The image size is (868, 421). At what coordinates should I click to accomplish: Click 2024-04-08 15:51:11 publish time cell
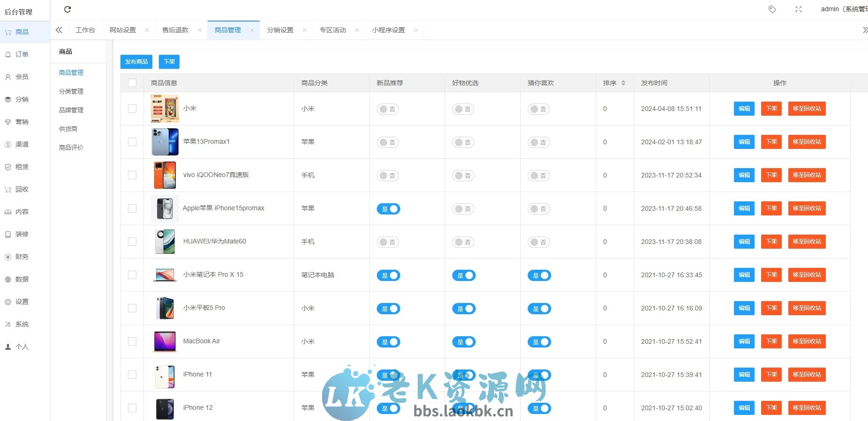click(671, 109)
